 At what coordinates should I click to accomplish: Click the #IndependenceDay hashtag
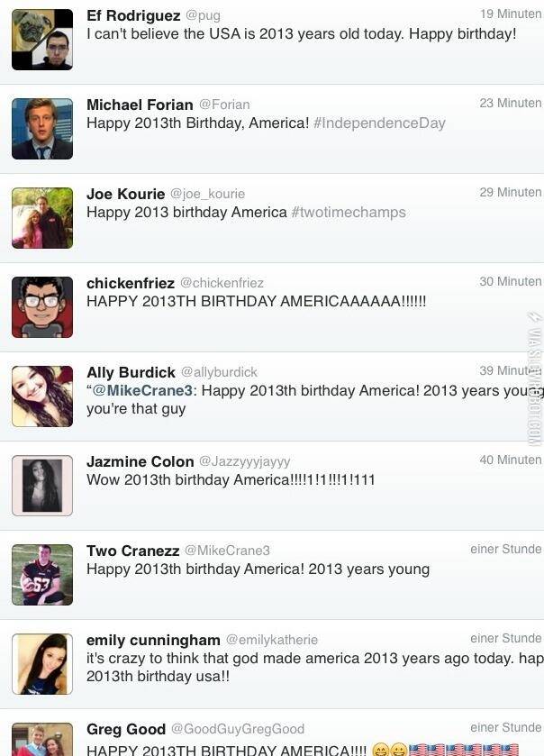coord(379,123)
